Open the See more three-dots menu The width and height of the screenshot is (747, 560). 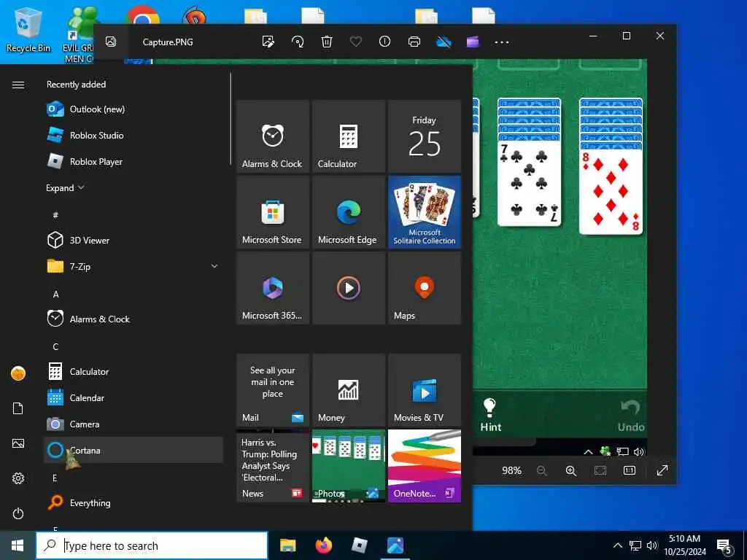[x=502, y=42]
